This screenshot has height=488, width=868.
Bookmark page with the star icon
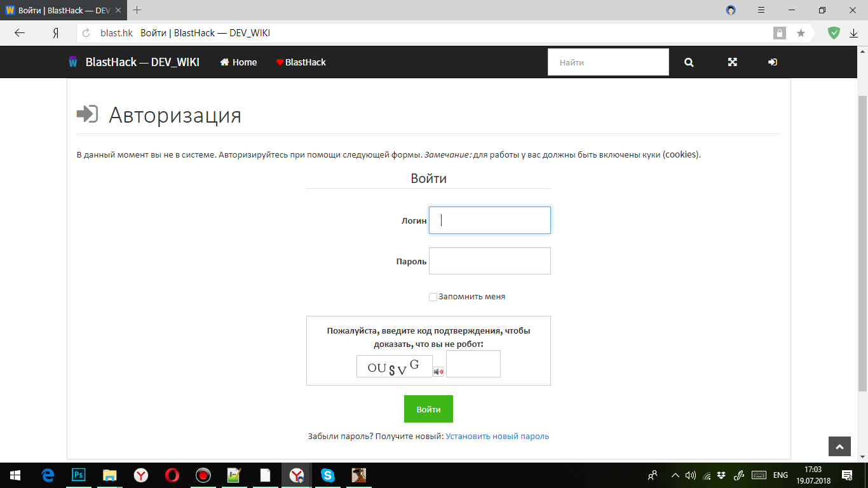801,33
